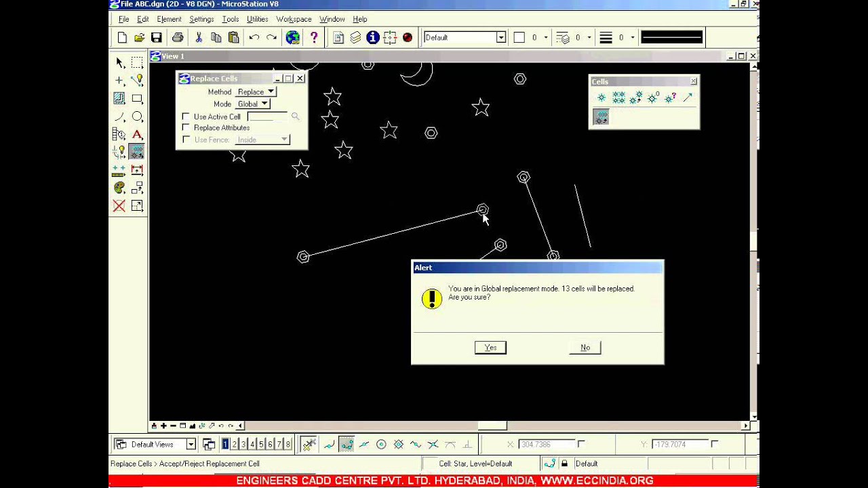Enable the Replace Attributes checkbox
Screen dimensions: 868x488
coord(186,127)
